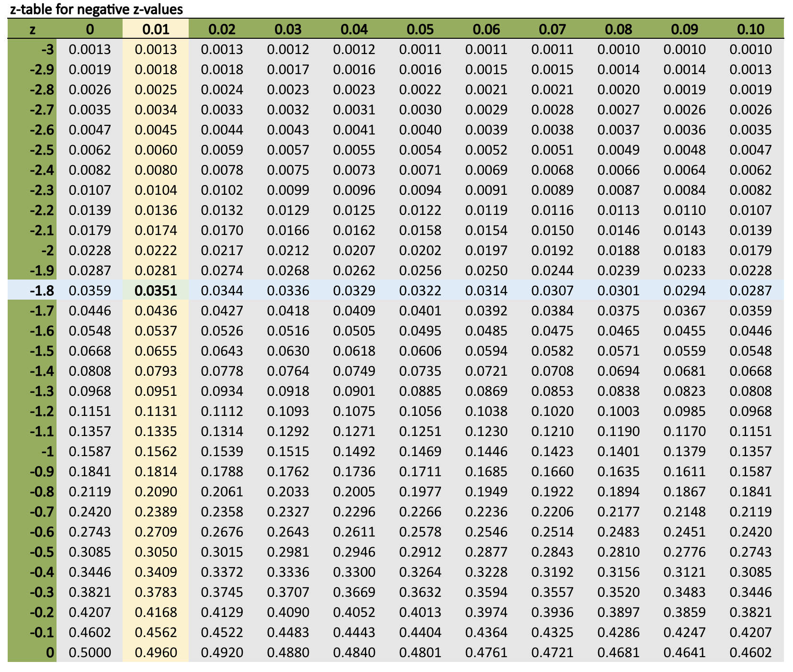Select 0.3707 in row -0.3

(x=288, y=592)
